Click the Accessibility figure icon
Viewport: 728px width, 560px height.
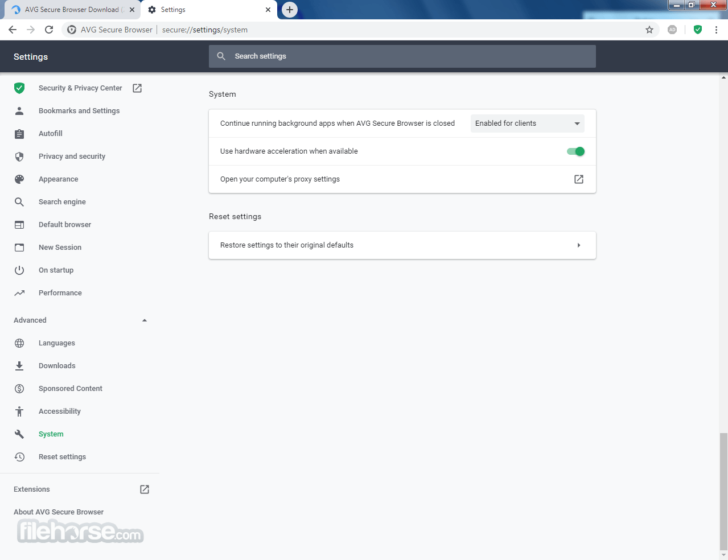click(19, 411)
